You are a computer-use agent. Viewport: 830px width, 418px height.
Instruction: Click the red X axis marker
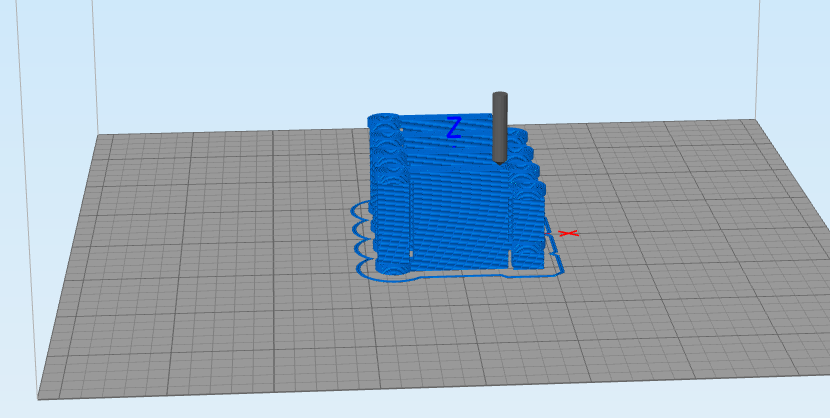click(568, 233)
